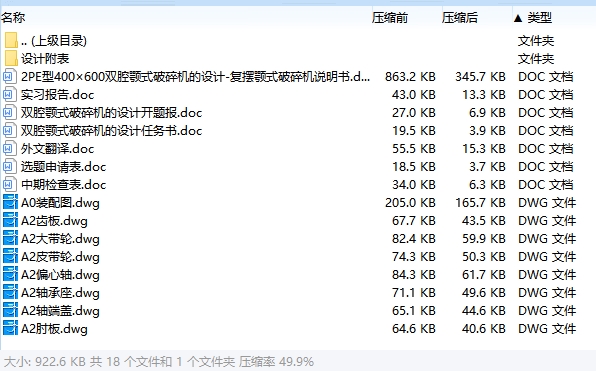596x371 pixels.
Task: Click the DOC icon of 外文翻译.doc
Action: pyautogui.click(x=10, y=149)
